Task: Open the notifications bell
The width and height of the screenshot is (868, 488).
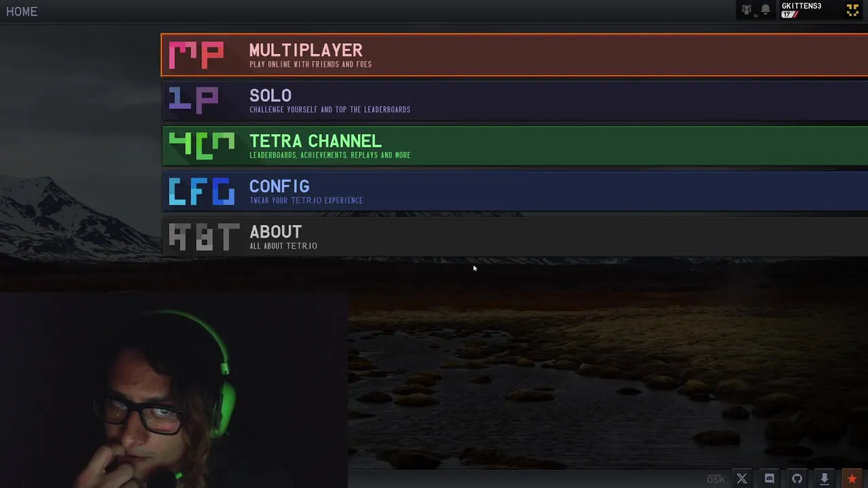Action: (x=766, y=10)
